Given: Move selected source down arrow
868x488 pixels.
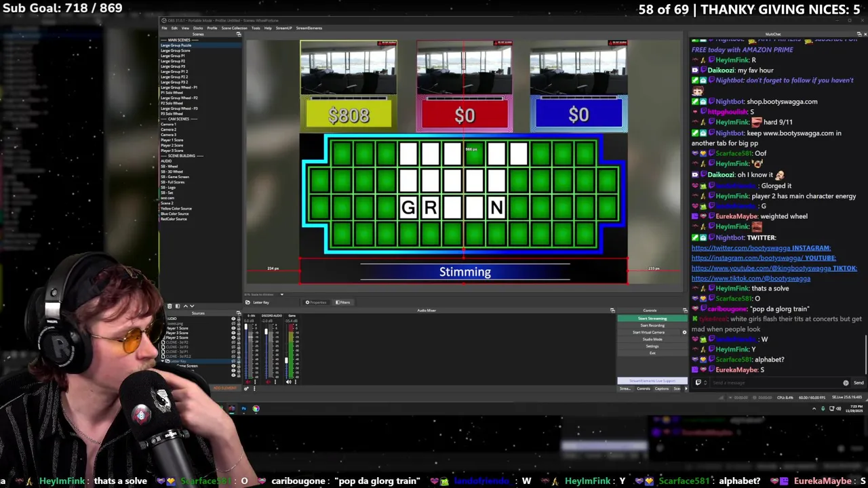Looking at the screenshot, I should pyautogui.click(x=192, y=306).
